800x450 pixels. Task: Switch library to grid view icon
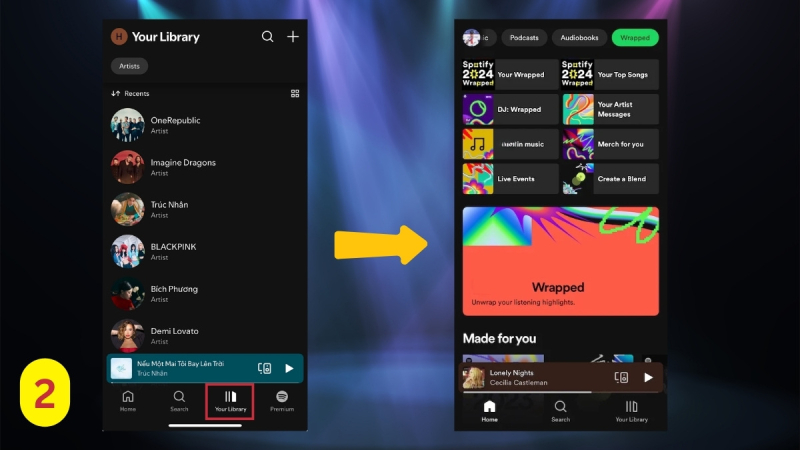[x=295, y=93]
